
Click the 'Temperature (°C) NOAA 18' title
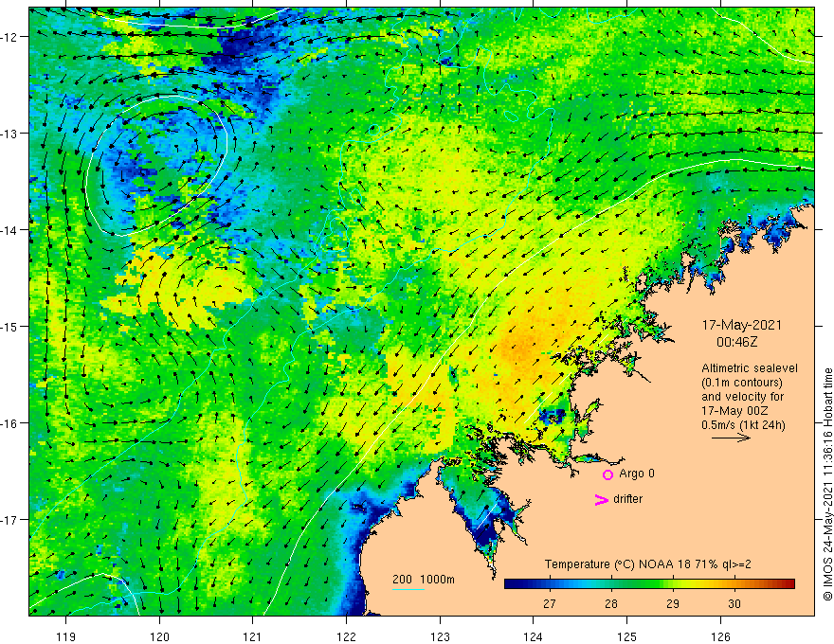(x=618, y=564)
